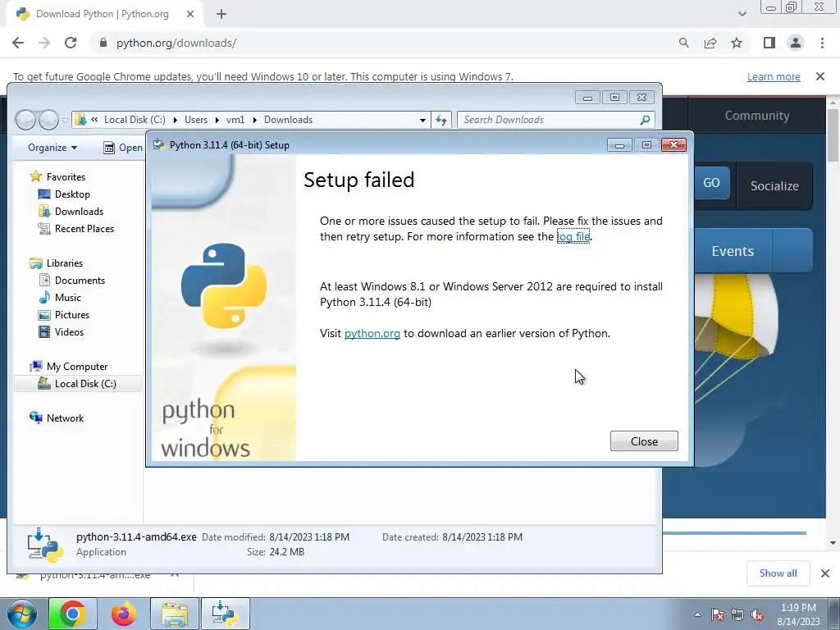Viewport: 840px width, 630px height.
Task: Click Explorer back navigation button
Action: [x=25, y=120]
